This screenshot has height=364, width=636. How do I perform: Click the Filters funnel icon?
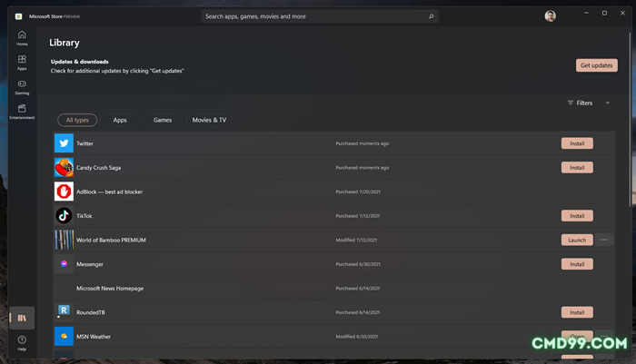click(571, 103)
